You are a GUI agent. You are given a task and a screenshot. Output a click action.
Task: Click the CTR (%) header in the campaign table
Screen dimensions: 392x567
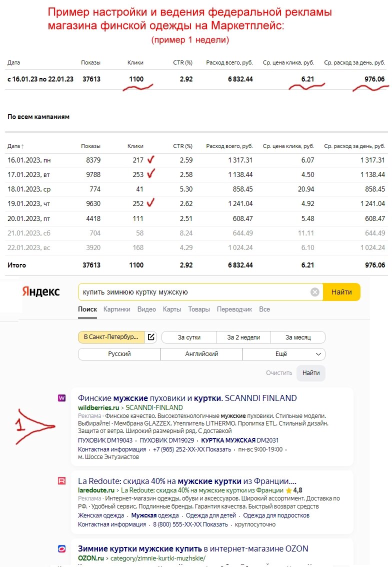[x=182, y=146]
